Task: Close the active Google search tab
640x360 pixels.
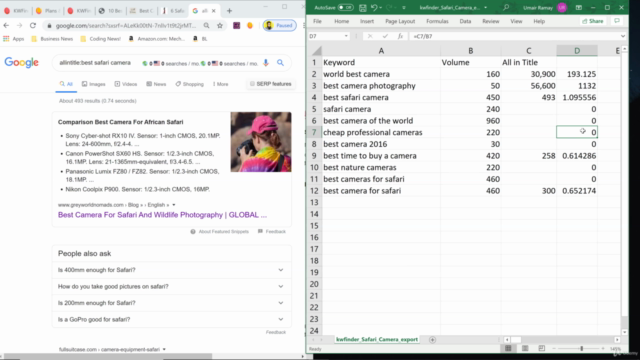Action: [213, 11]
